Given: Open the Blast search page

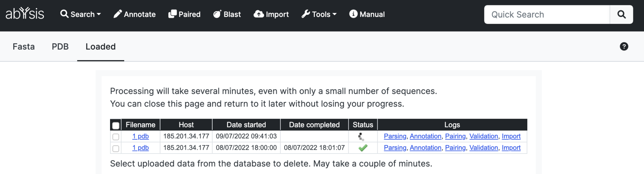Looking at the screenshot, I should (227, 14).
